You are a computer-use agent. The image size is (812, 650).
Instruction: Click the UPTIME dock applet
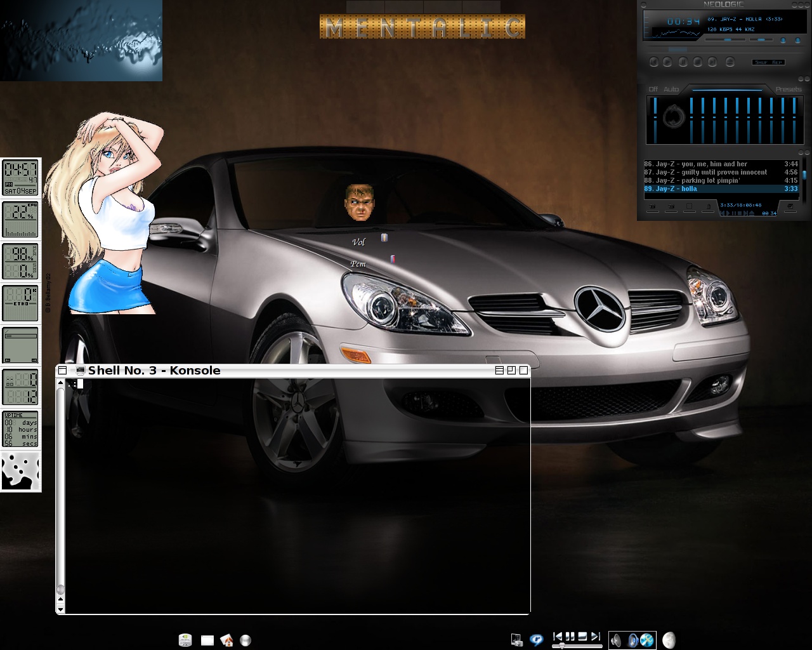point(21,429)
